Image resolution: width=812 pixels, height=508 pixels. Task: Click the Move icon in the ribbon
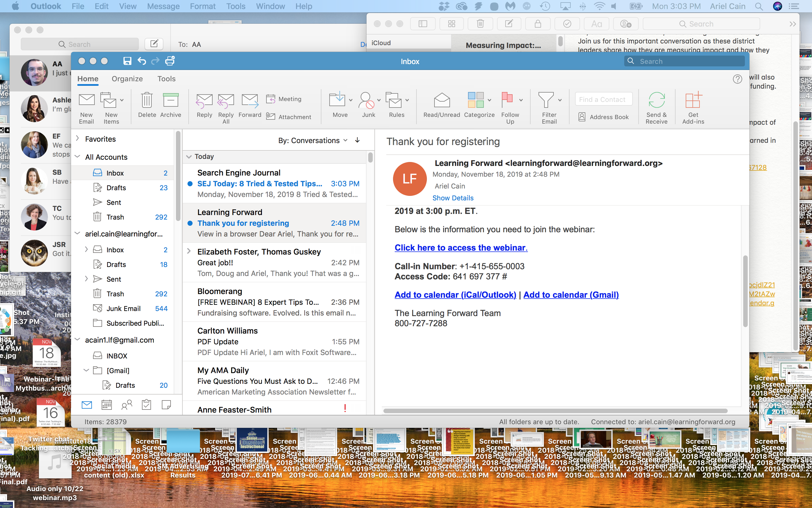click(337, 99)
